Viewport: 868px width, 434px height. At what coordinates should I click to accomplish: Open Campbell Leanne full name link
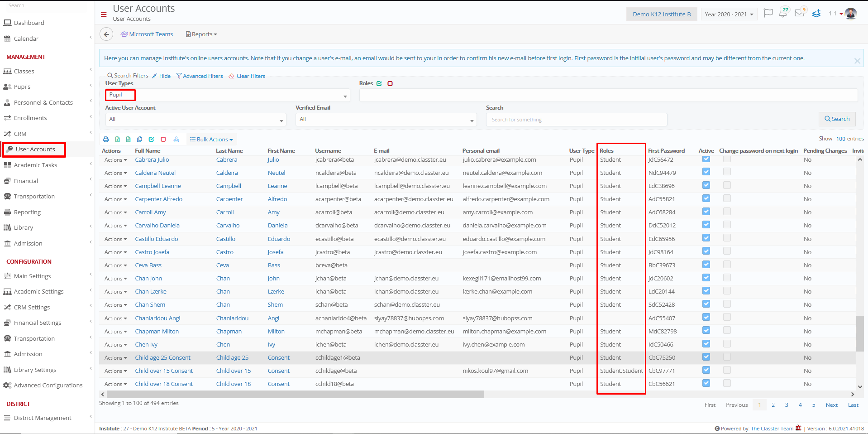coord(157,186)
